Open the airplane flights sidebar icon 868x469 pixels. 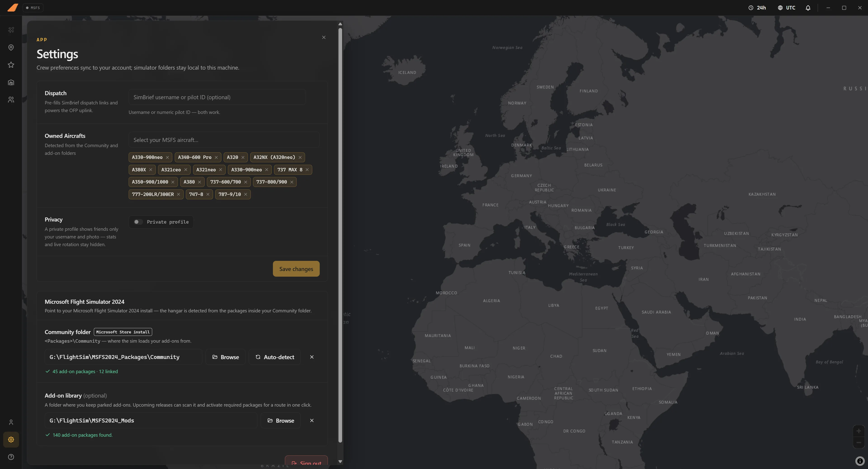point(11,30)
